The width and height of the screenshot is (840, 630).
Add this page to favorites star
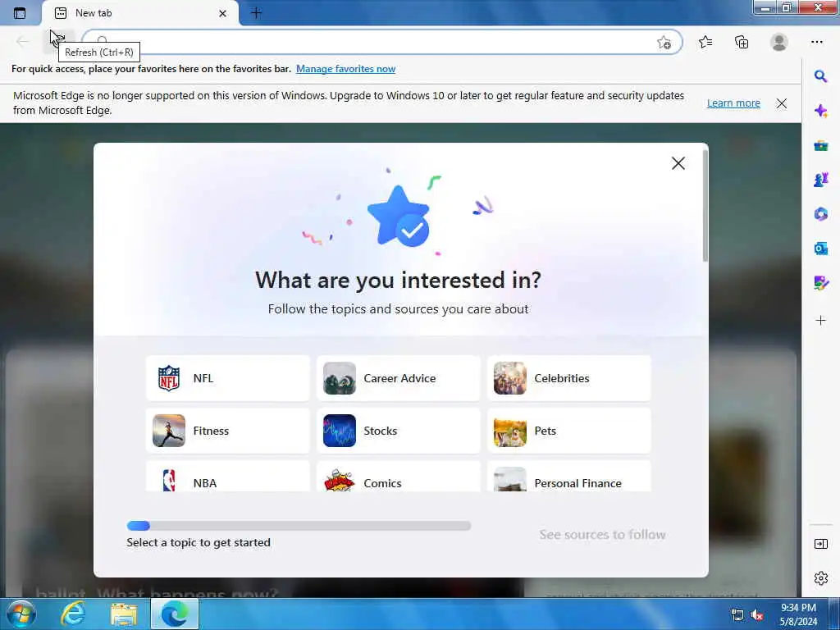[664, 43]
